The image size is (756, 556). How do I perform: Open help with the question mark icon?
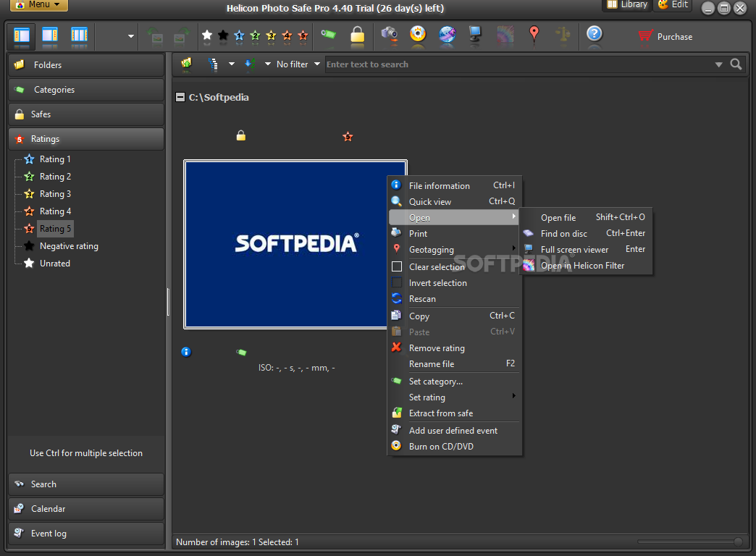point(595,34)
